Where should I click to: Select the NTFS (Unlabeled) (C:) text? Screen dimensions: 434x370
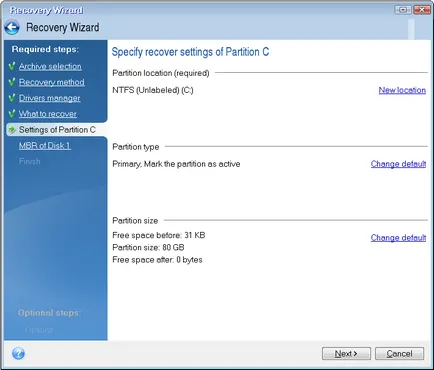tap(153, 90)
